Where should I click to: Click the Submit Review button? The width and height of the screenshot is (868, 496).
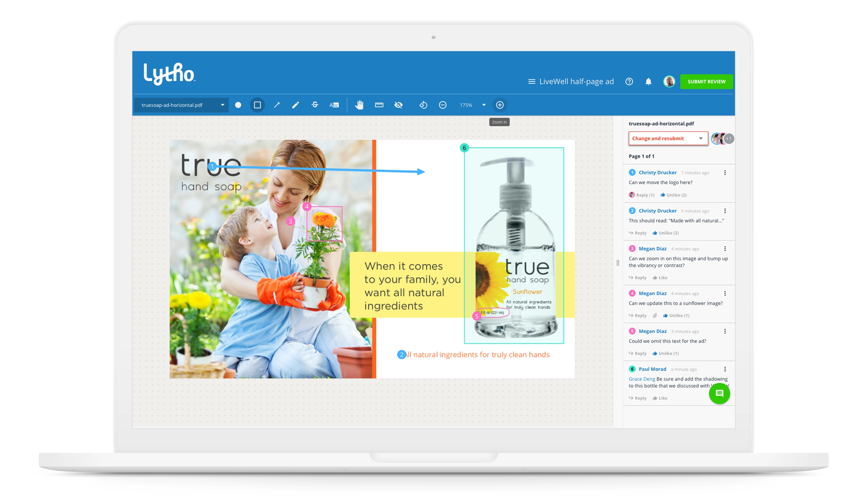706,82
